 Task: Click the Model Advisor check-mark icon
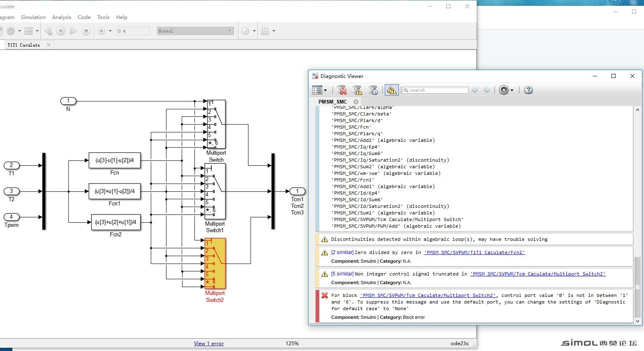pyautogui.click(x=246, y=31)
